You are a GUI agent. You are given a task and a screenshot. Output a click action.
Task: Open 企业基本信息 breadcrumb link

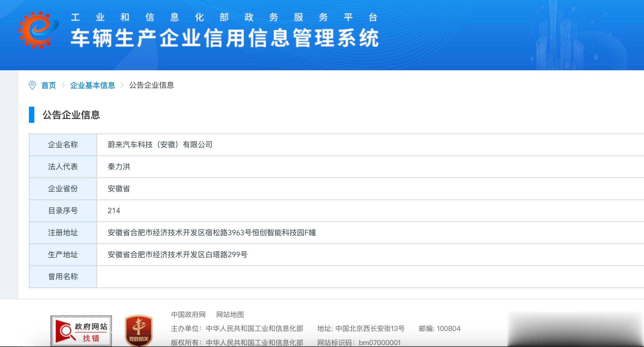tap(92, 85)
